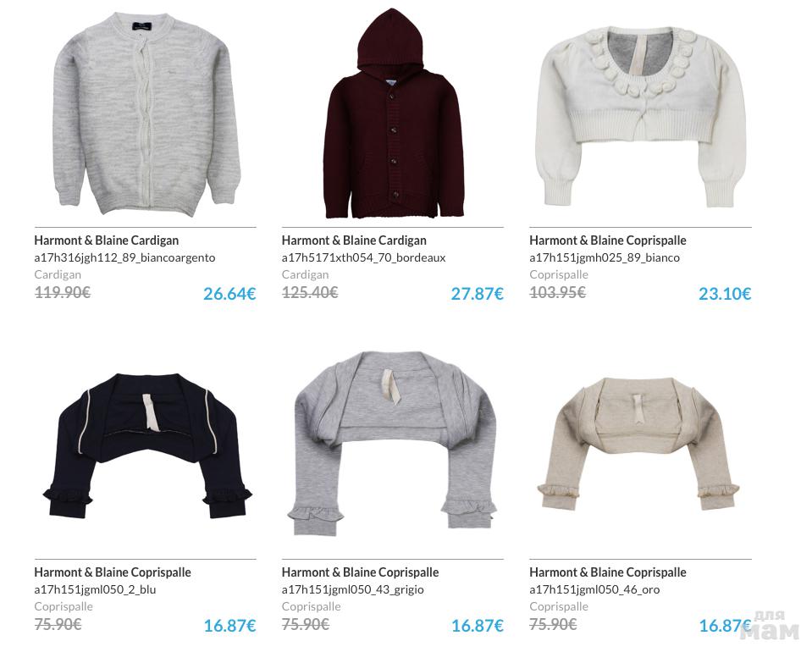Select product code a17h316jgh112_89_biancoargento
This screenshot has width=812, height=652.
pos(124,258)
